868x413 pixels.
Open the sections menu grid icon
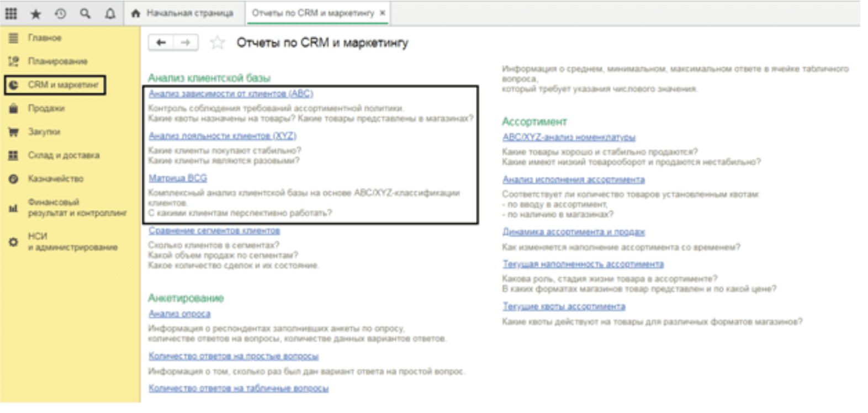pyautogui.click(x=11, y=13)
